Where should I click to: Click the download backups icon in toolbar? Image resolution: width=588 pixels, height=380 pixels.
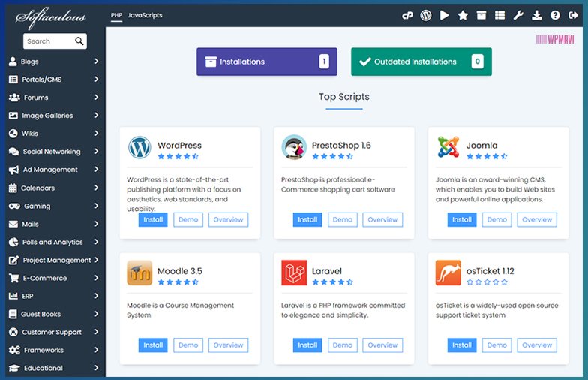(537, 15)
